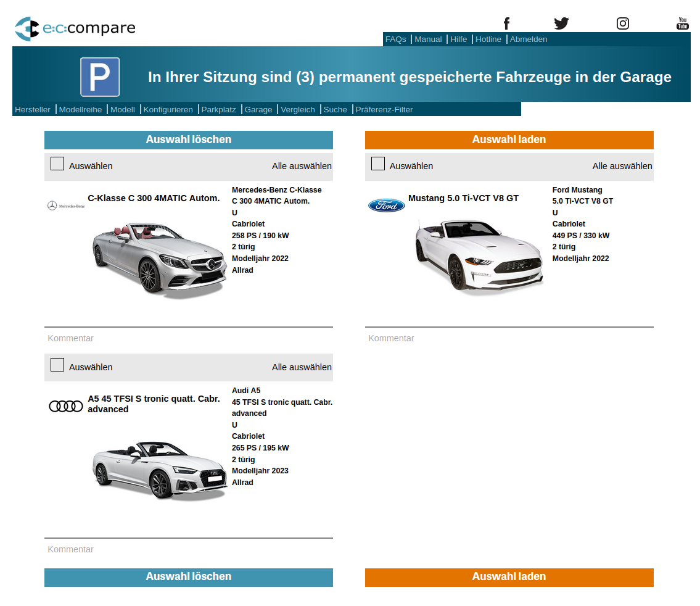Click the garage session headline text
Viewport: 700px width, 606px height.
410,77
